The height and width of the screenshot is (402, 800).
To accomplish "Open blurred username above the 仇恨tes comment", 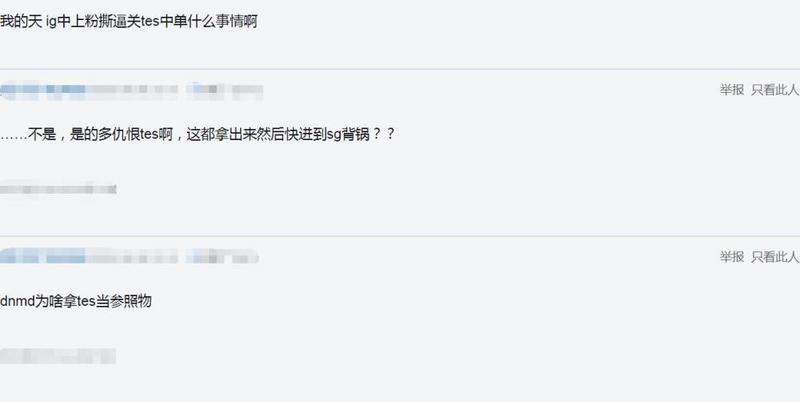I will (x=131, y=91).
